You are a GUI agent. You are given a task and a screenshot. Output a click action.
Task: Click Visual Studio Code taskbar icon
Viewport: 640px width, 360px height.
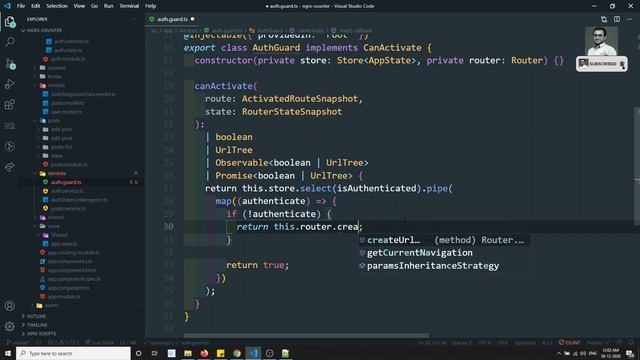tap(253, 353)
